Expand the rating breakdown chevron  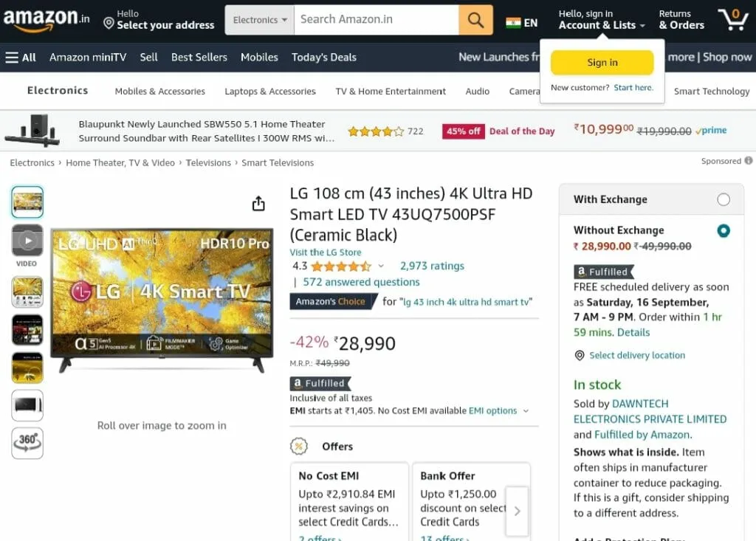point(381,266)
